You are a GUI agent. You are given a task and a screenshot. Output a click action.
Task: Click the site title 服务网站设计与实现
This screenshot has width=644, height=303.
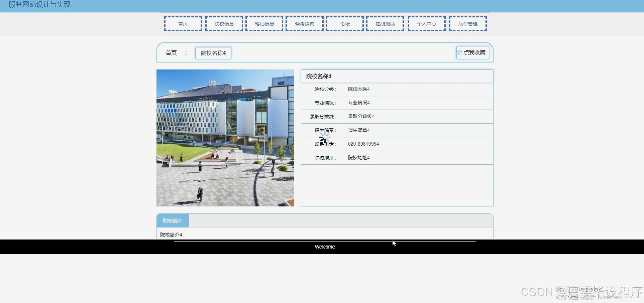(39, 4)
